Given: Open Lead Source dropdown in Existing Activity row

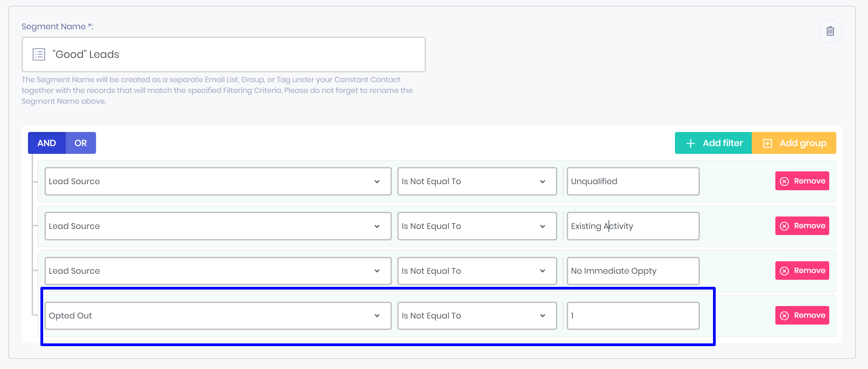Looking at the screenshot, I should (x=218, y=226).
